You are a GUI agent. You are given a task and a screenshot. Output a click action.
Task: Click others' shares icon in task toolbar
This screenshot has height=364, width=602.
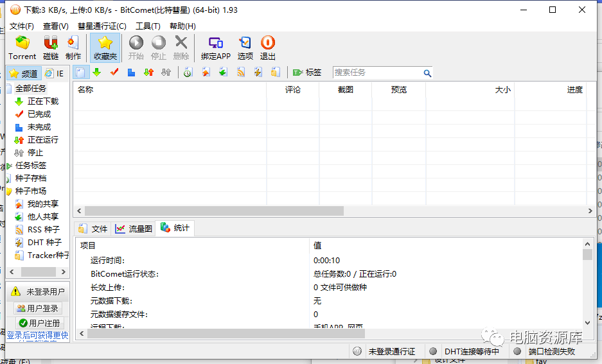[223, 72]
